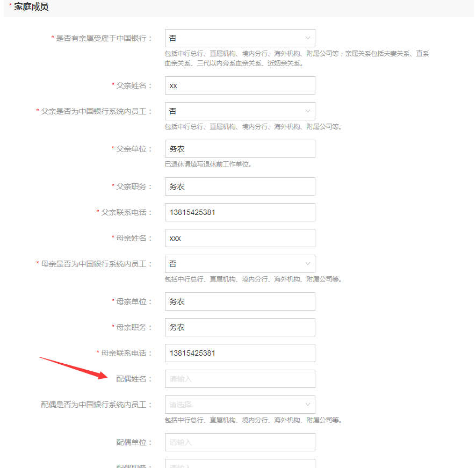This screenshot has height=468, width=476.
Task: Select the 父亲职务 input field
Action: point(240,186)
